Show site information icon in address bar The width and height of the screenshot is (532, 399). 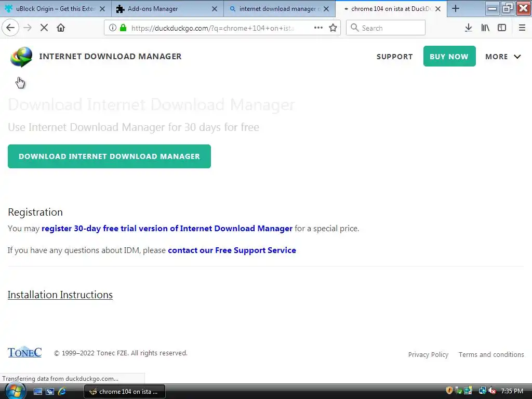113,28
